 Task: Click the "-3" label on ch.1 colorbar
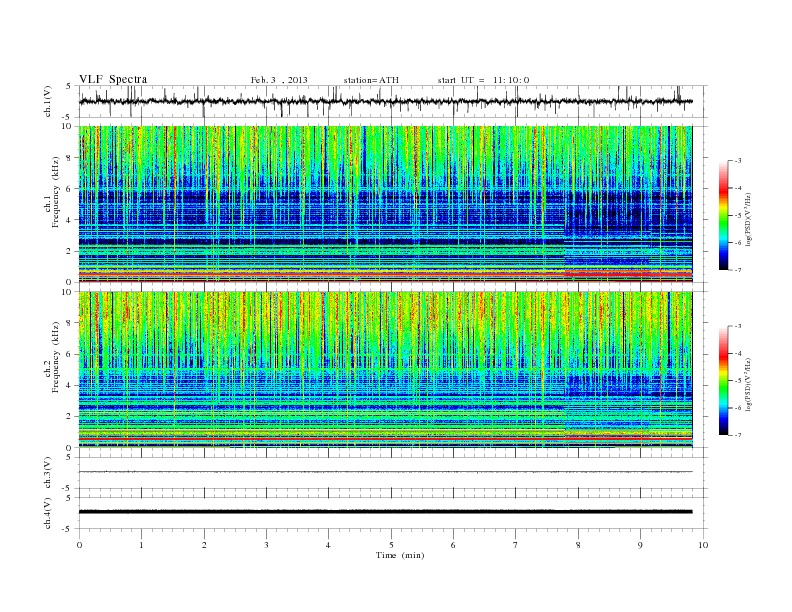pos(738,161)
